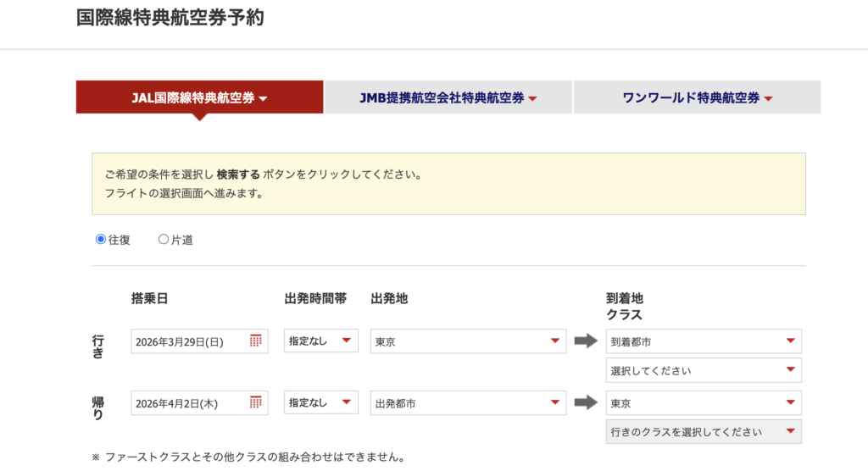Open return 出発時間帯 指定なし dropdown

click(x=320, y=403)
